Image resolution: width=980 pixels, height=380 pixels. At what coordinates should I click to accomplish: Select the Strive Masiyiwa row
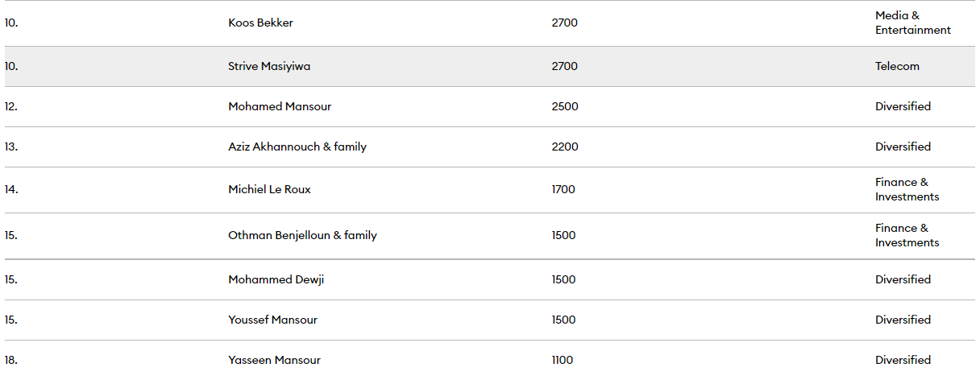click(490, 66)
